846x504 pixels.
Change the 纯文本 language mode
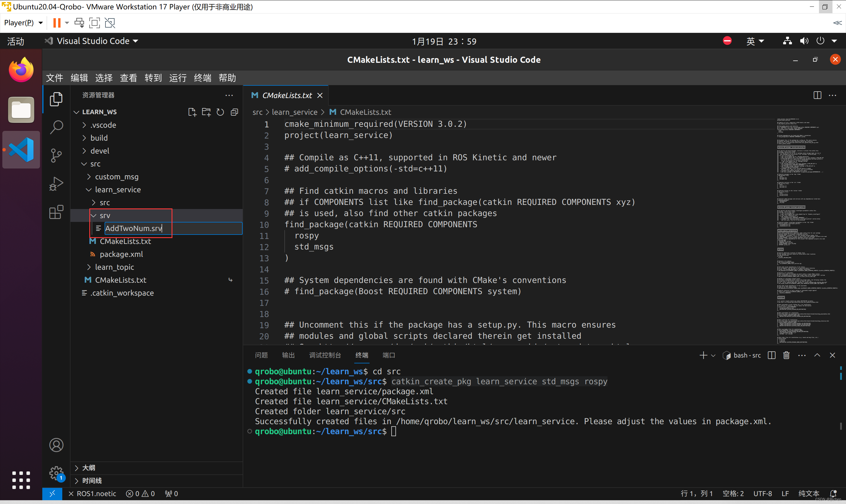point(809,493)
